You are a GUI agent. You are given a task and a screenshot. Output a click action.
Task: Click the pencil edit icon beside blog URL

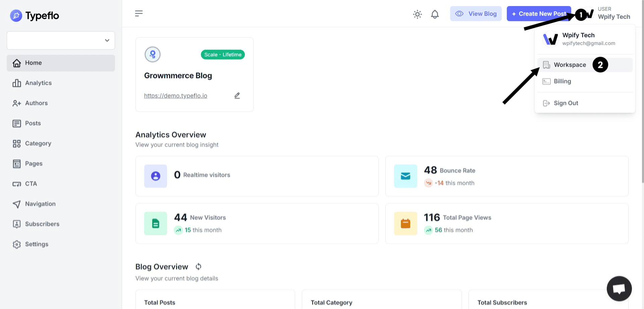[x=237, y=96]
